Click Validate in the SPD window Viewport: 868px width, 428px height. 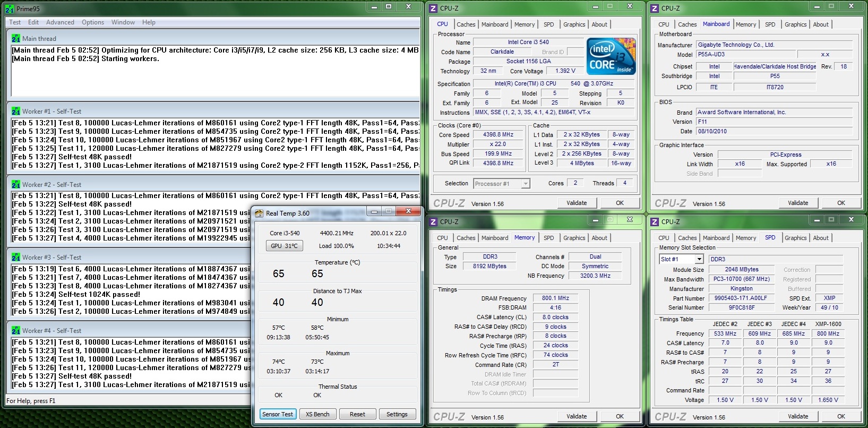click(798, 416)
